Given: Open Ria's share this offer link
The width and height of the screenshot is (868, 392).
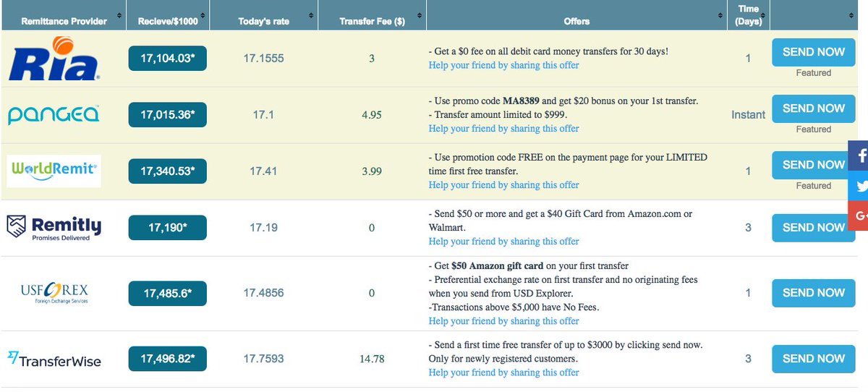Looking at the screenshot, I should click(503, 65).
